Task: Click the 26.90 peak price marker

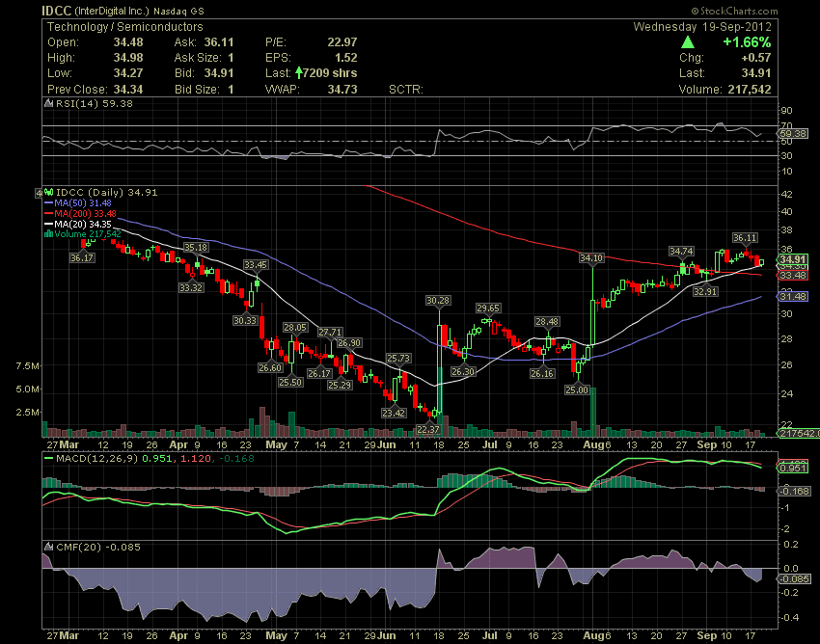Action: (x=349, y=343)
